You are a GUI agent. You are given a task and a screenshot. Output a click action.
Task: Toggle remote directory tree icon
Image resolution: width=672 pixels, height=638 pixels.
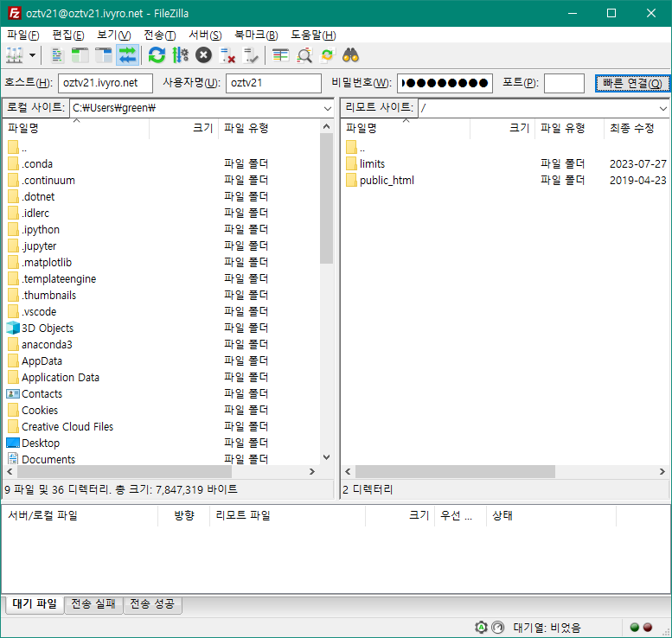(x=103, y=55)
